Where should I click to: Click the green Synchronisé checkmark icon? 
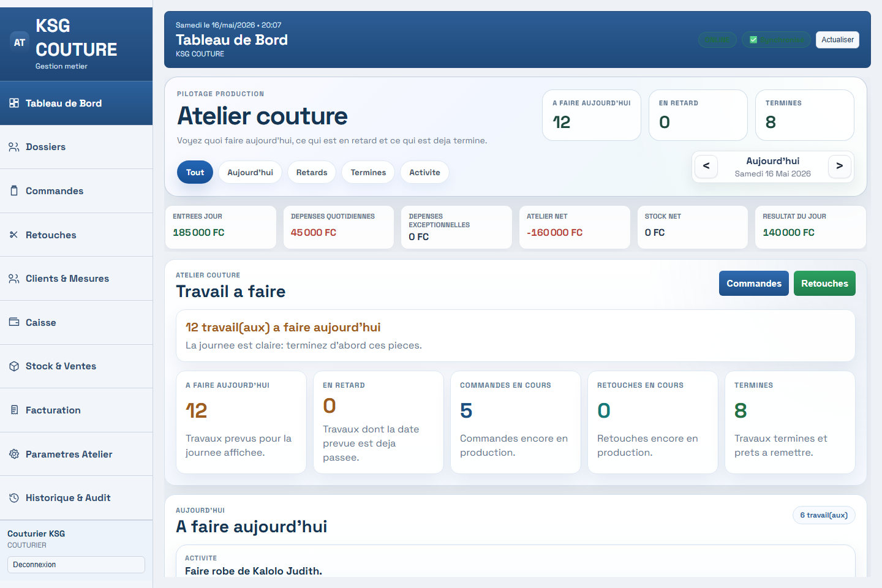(753, 40)
